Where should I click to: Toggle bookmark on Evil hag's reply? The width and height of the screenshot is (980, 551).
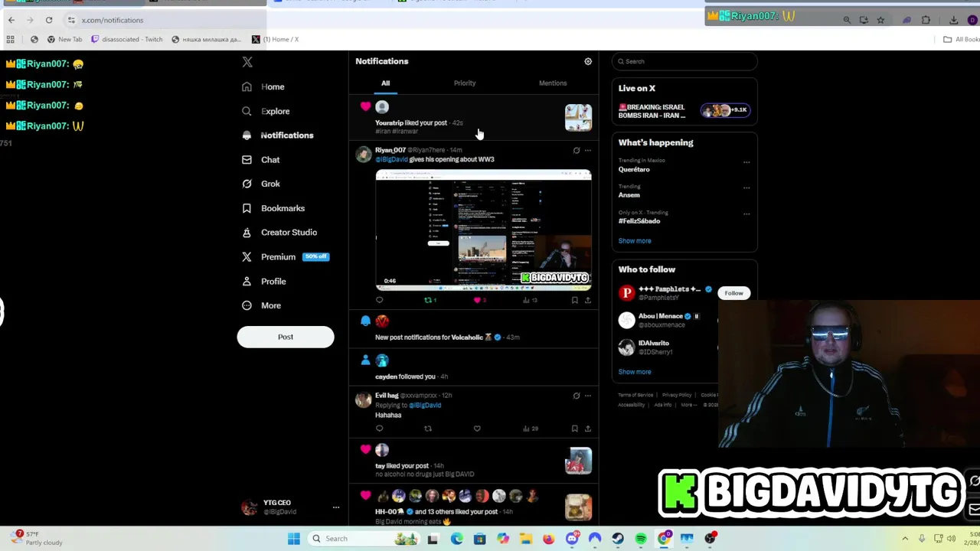click(574, 429)
